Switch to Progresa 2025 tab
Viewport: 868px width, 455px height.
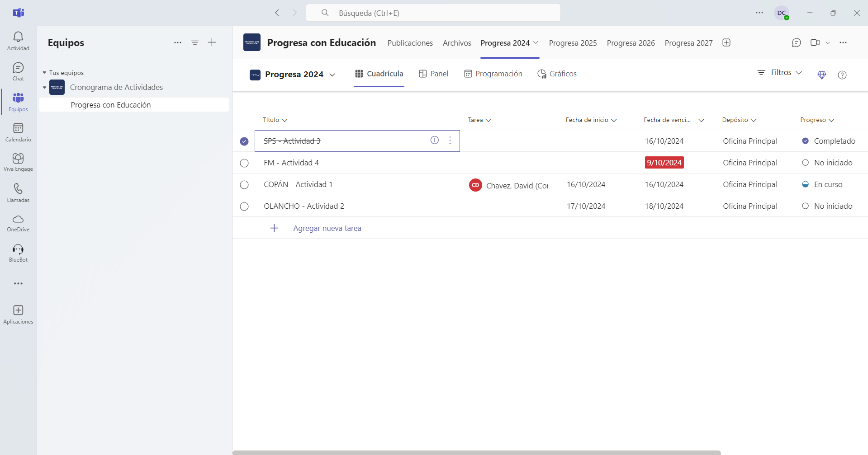(x=573, y=43)
